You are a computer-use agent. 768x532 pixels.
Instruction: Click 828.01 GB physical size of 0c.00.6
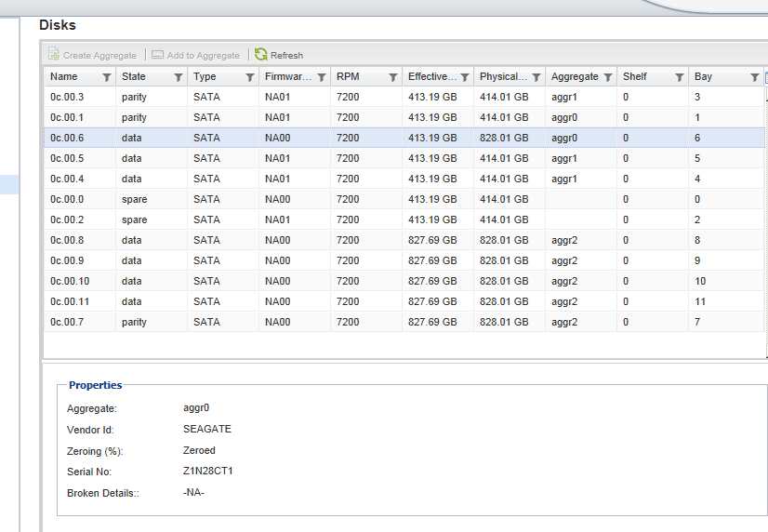[x=504, y=138]
